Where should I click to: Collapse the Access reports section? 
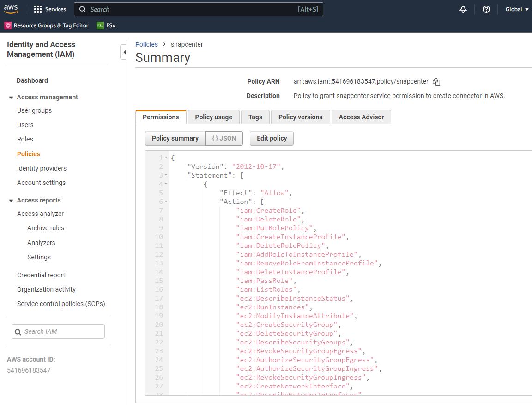click(11, 201)
